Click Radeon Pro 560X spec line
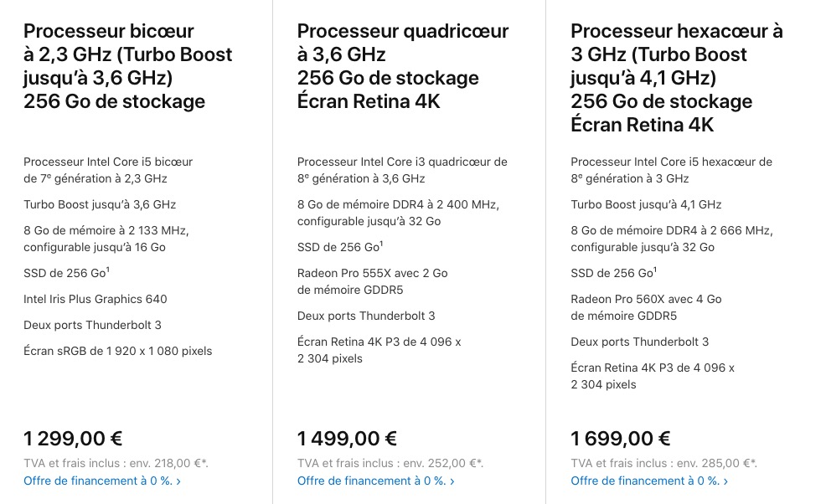 pos(646,307)
